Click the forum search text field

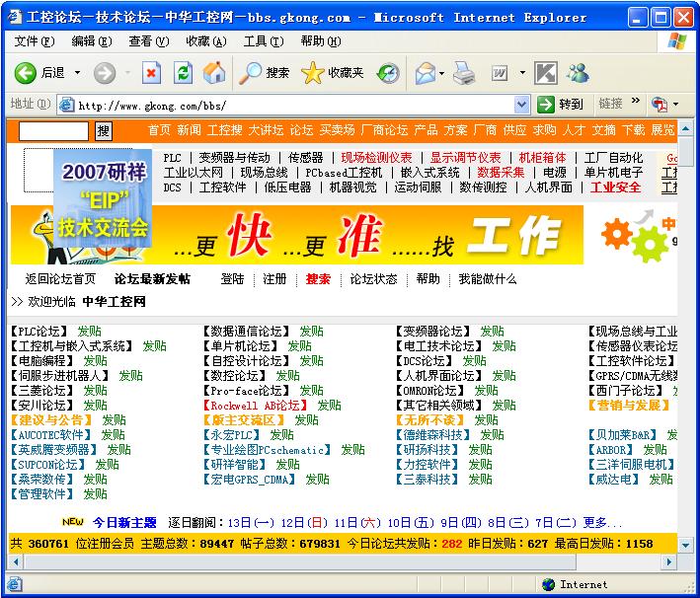click(x=53, y=131)
